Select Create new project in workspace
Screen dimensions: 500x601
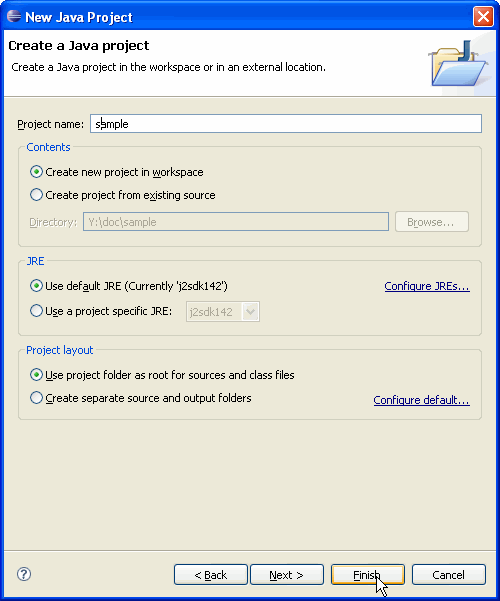click(117, 172)
